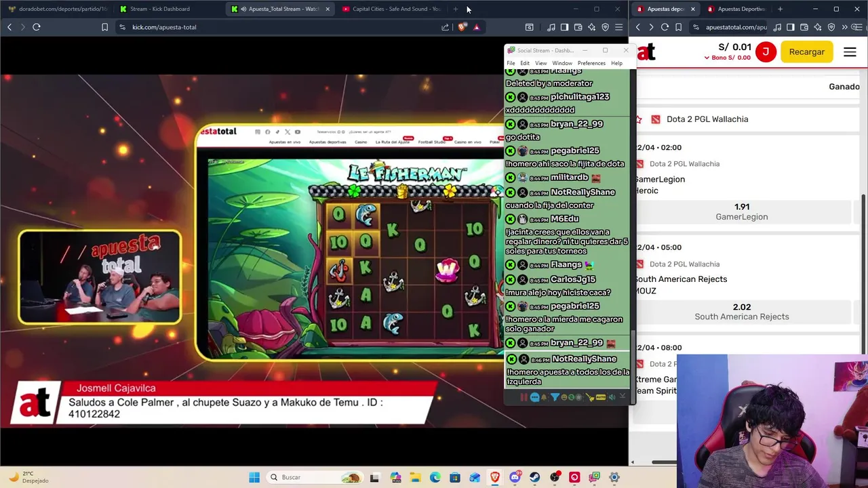Open the Windows Start menu
Viewport: 868px width, 488px height.
[x=254, y=477]
